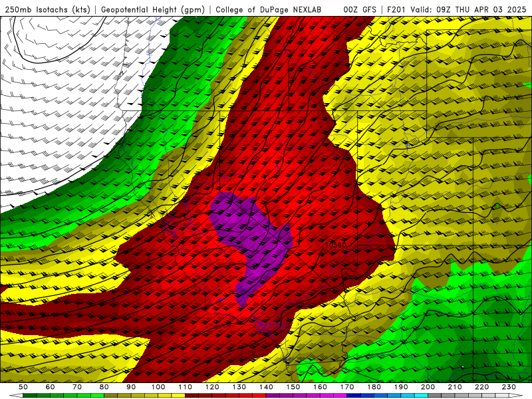532x399 pixels.
Task: Click the colorbar value 50
Action: tap(23, 387)
